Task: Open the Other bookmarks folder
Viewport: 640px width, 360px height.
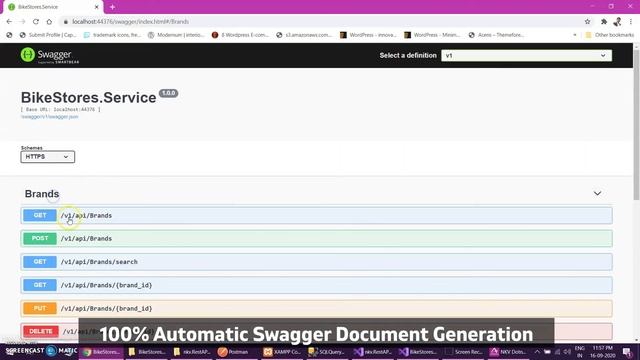Action: [610, 35]
